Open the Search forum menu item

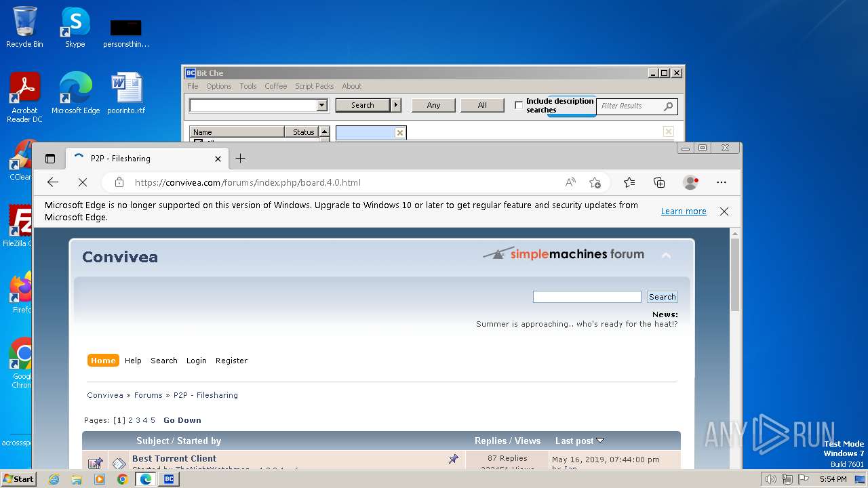pyautogui.click(x=164, y=361)
